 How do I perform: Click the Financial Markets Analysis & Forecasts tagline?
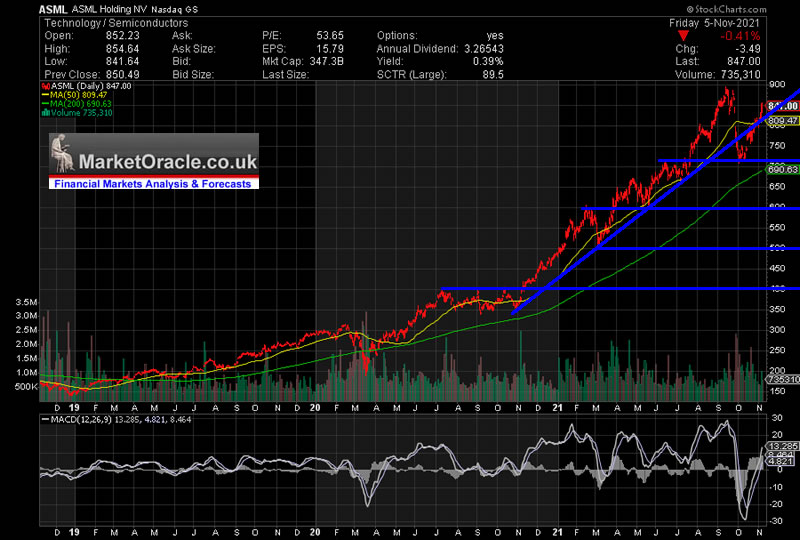point(153,184)
